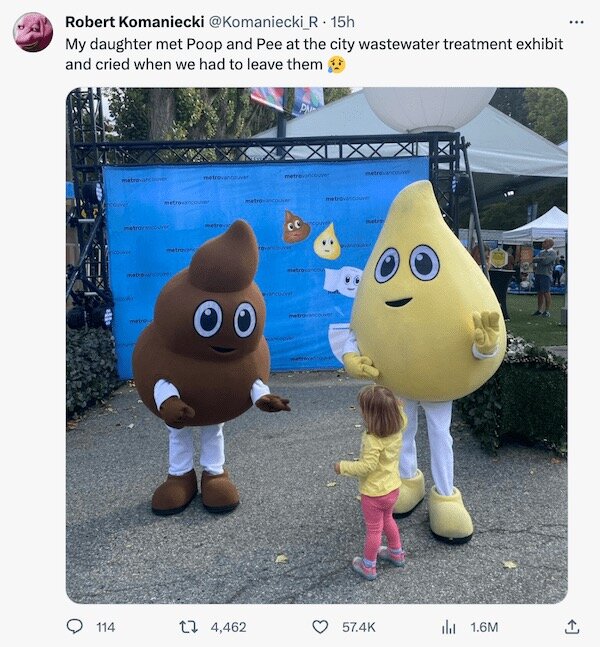Open the view analytics bar chart icon
Viewport: 600px width, 647px height.
449,627
